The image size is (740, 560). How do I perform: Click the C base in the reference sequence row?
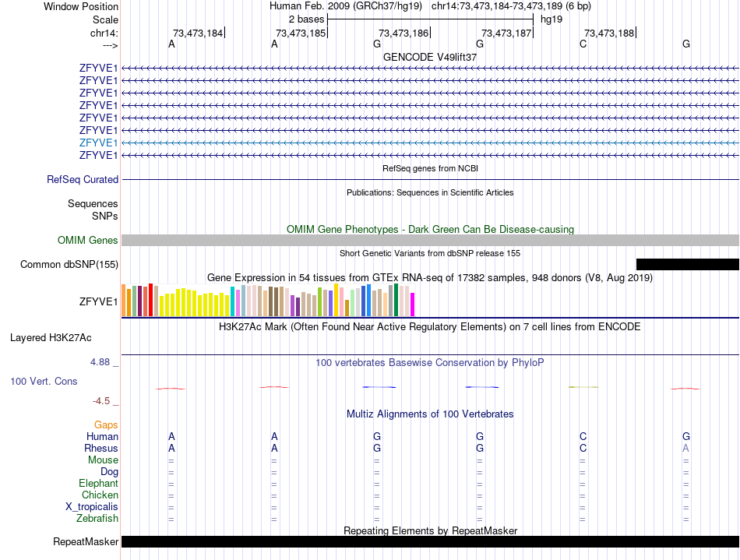pyautogui.click(x=583, y=44)
